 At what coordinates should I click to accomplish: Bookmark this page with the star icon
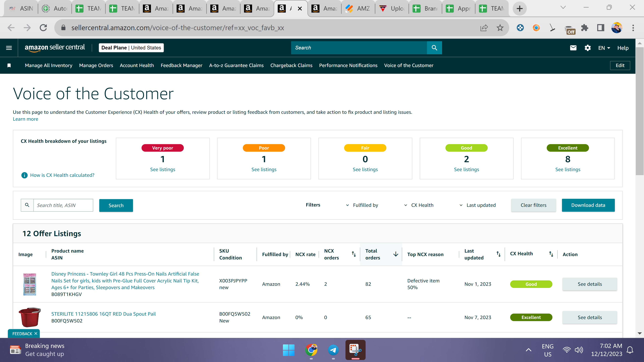pyautogui.click(x=500, y=28)
